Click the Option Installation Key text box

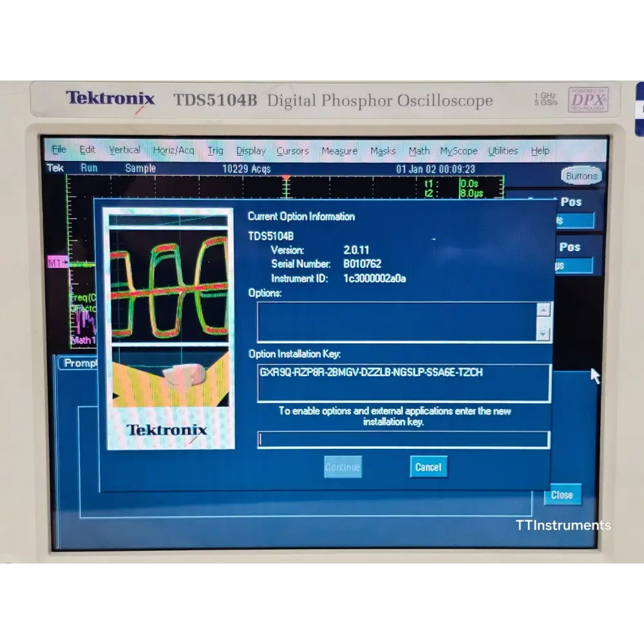[403, 383]
